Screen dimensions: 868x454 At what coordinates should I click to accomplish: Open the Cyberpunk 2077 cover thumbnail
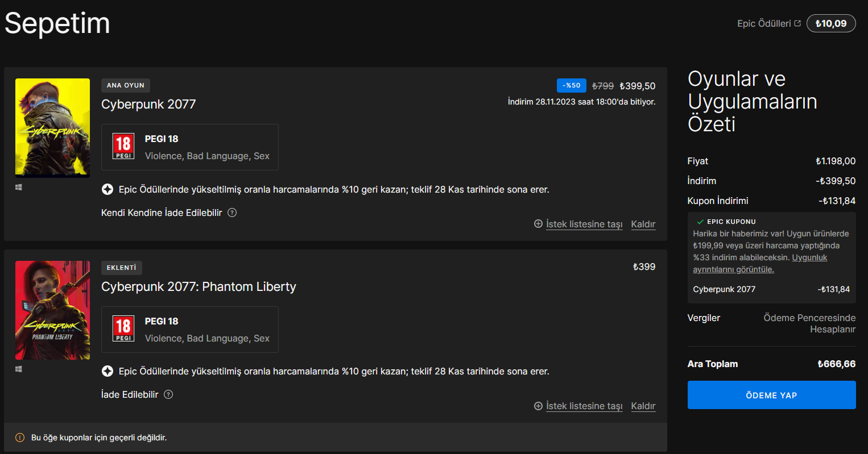52,128
